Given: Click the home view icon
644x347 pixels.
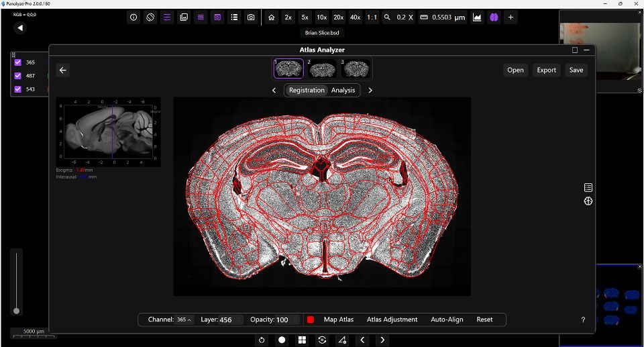Looking at the screenshot, I should point(271,17).
